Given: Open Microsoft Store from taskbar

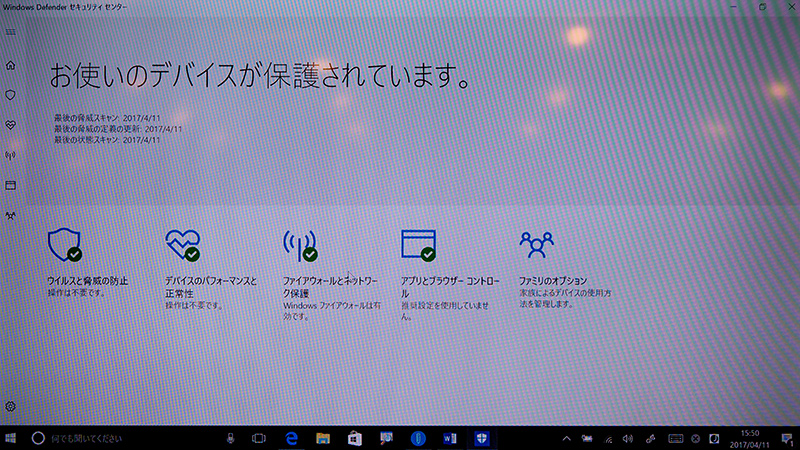Looking at the screenshot, I should (x=355, y=438).
